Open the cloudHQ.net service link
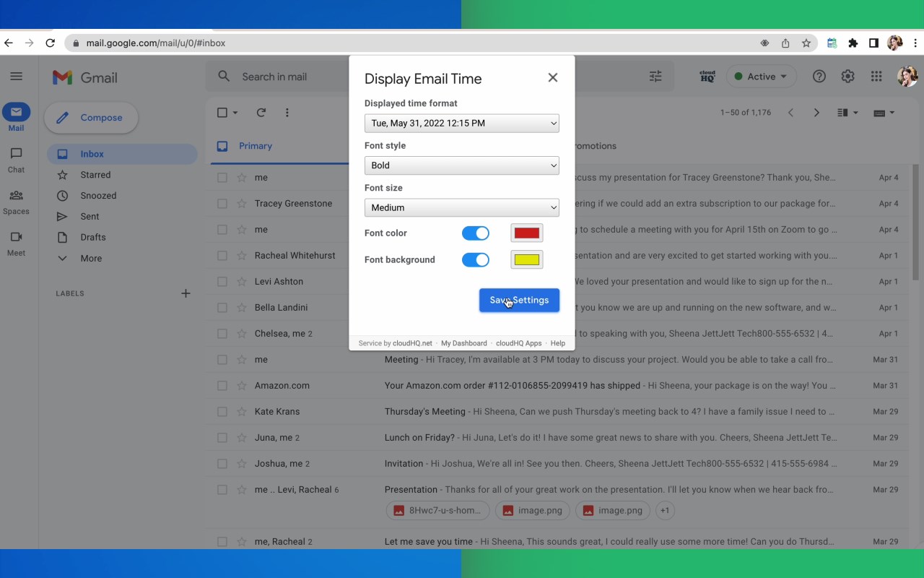 (x=412, y=344)
